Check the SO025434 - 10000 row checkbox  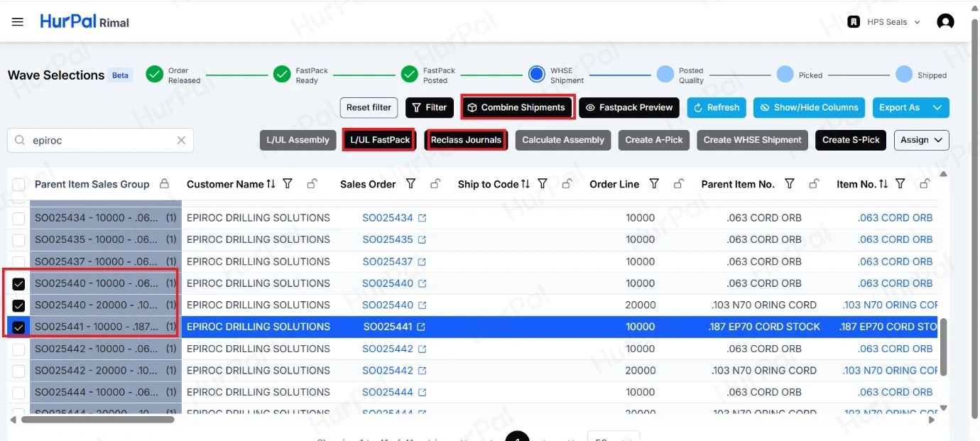pyautogui.click(x=18, y=218)
